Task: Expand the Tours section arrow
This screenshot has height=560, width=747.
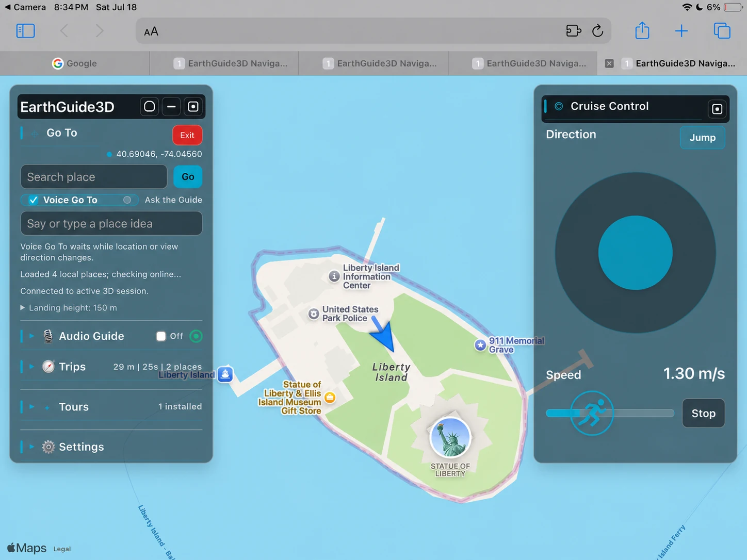Action: (x=31, y=407)
